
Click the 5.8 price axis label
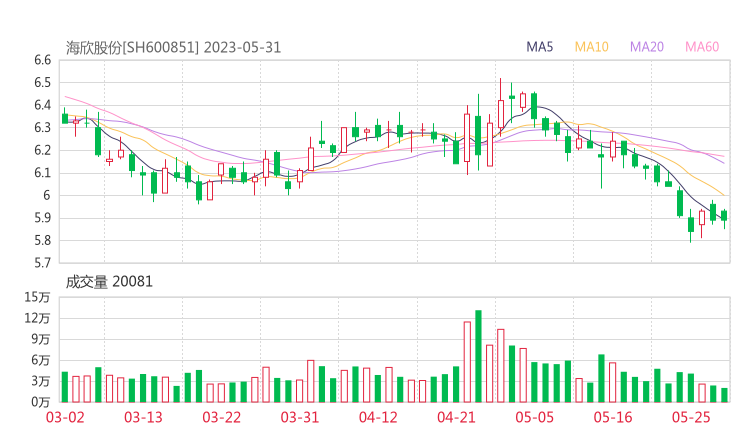[42, 240]
